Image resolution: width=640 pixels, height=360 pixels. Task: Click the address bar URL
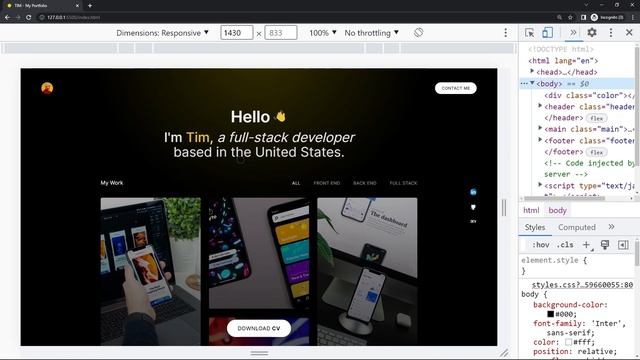click(x=73, y=18)
